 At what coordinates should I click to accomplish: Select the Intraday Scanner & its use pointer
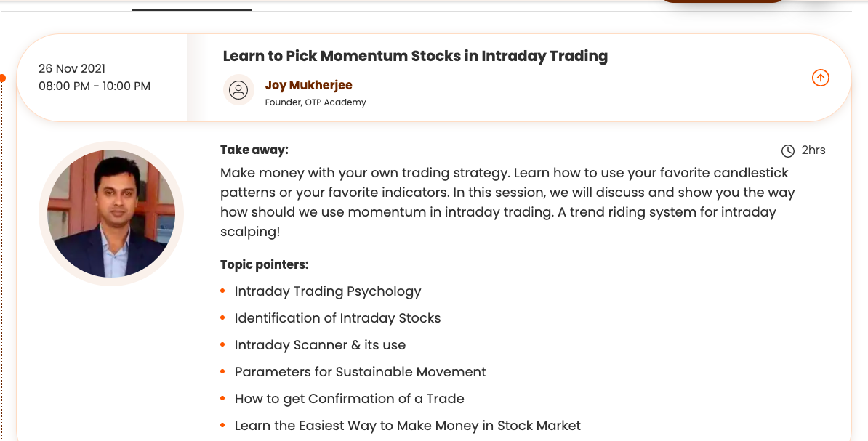click(320, 345)
